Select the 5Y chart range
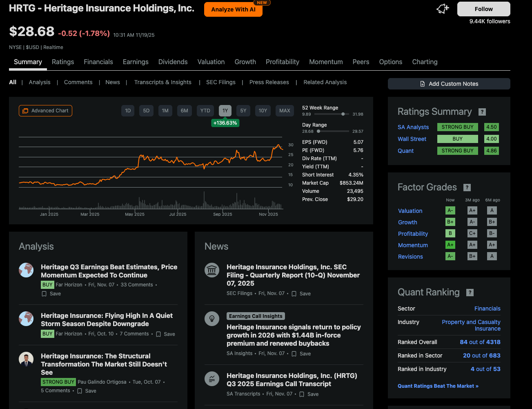 243,111
